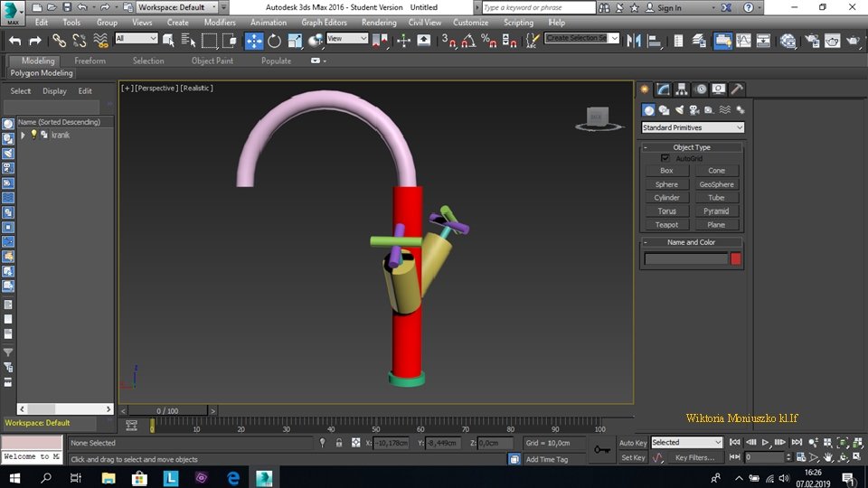868x488 pixels.
Task: Switch to the Freeform ribbon tab
Action: pyautogui.click(x=90, y=61)
